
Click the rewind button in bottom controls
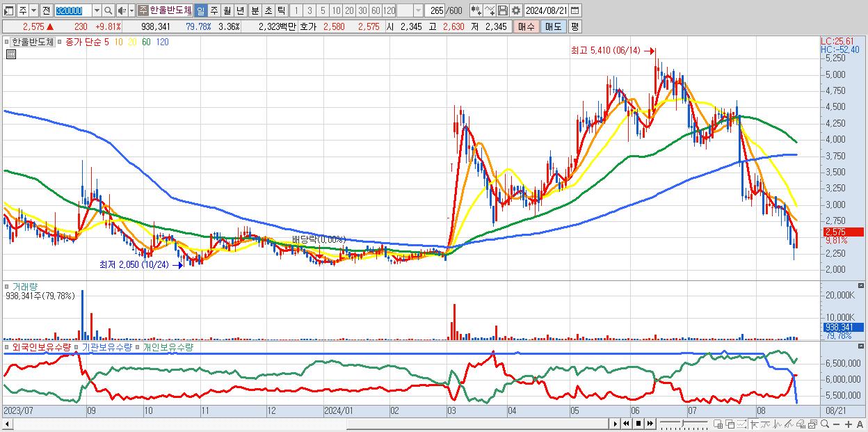[626, 424]
